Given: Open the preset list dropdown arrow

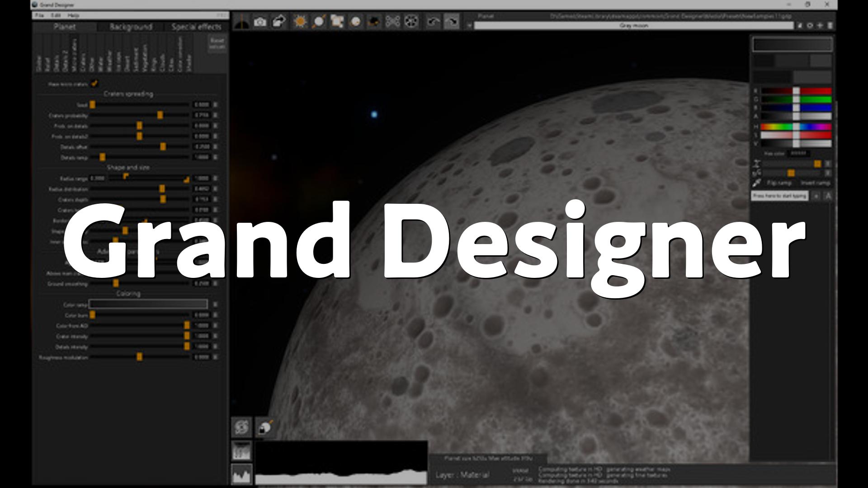Looking at the screenshot, I should tap(469, 26).
